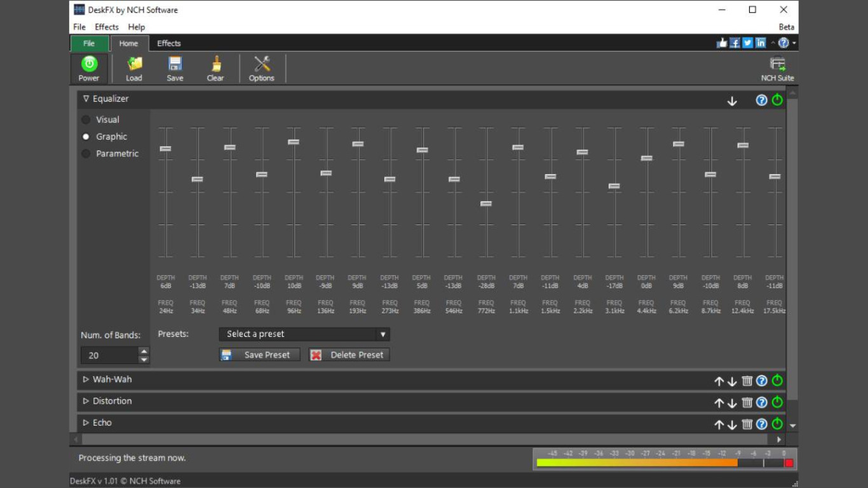Click the 4.4kHz band slider handle
The width and height of the screenshot is (868, 488).
point(646,158)
